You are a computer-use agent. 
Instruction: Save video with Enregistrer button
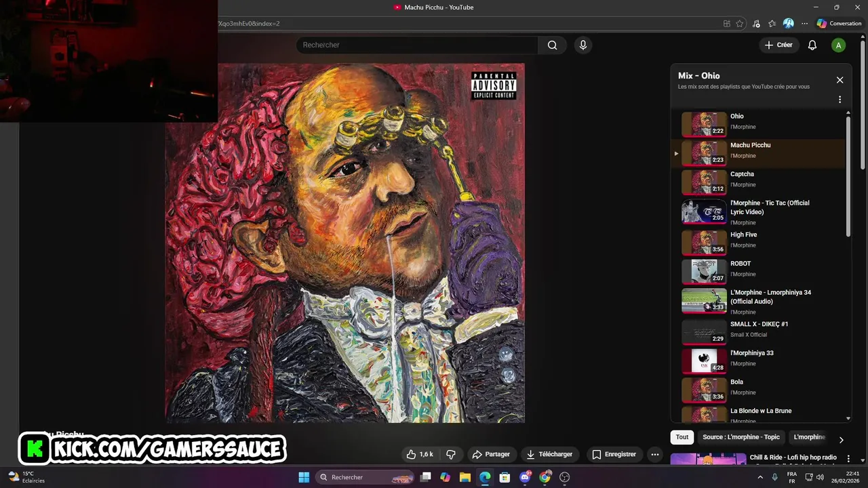614,454
